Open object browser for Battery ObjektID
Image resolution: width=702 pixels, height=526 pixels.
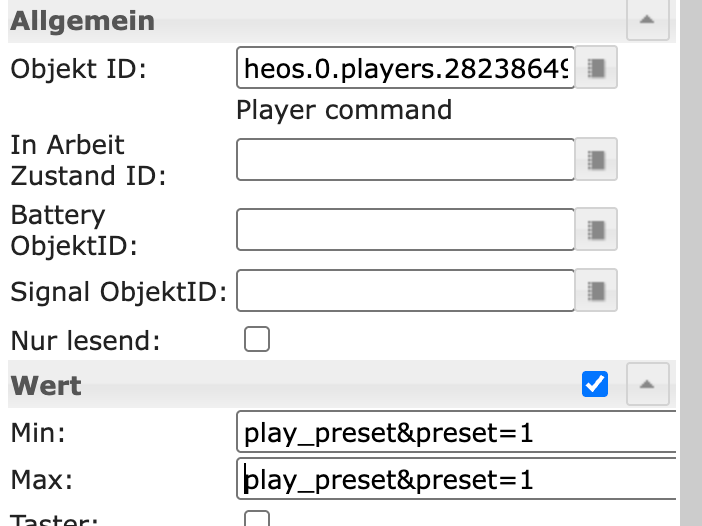(597, 230)
